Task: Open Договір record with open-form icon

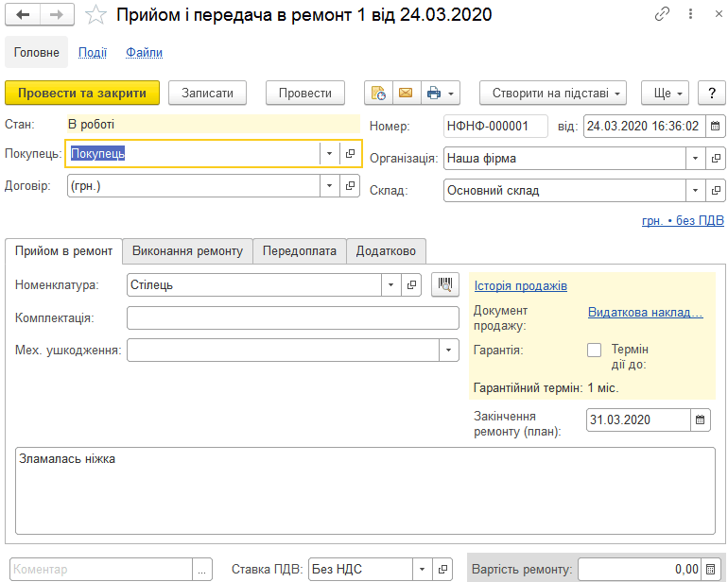Action: point(351,185)
